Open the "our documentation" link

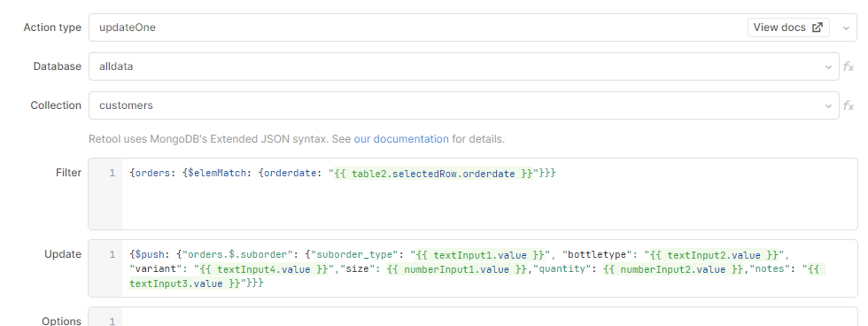[x=401, y=139]
